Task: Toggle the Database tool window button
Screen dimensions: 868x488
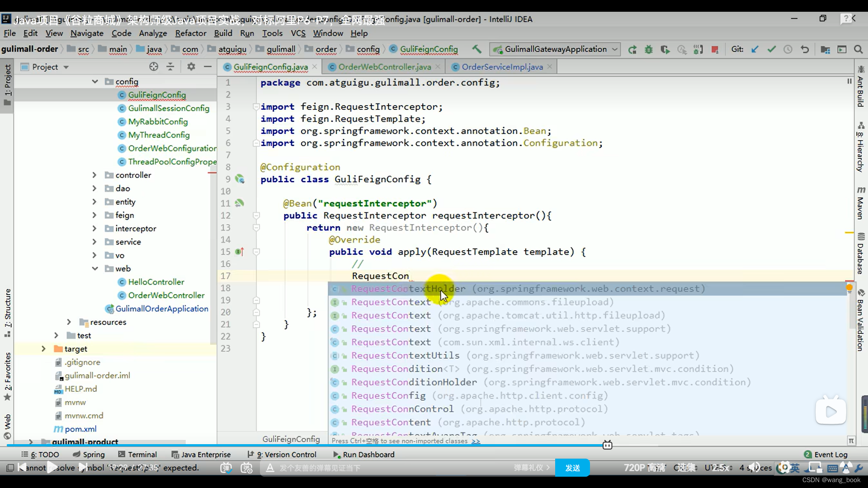Action: (861, 253)
